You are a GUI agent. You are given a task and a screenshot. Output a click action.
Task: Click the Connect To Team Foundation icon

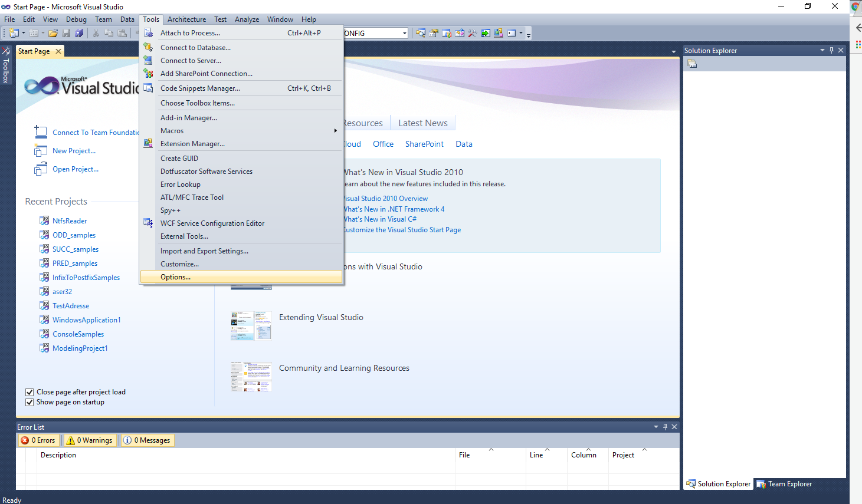(41, 132)
